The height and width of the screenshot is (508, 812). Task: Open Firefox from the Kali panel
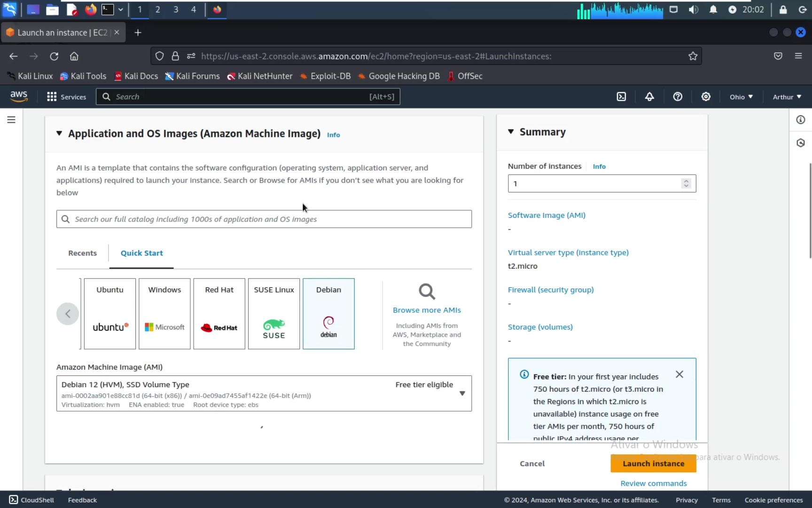[x=91, y=9]
